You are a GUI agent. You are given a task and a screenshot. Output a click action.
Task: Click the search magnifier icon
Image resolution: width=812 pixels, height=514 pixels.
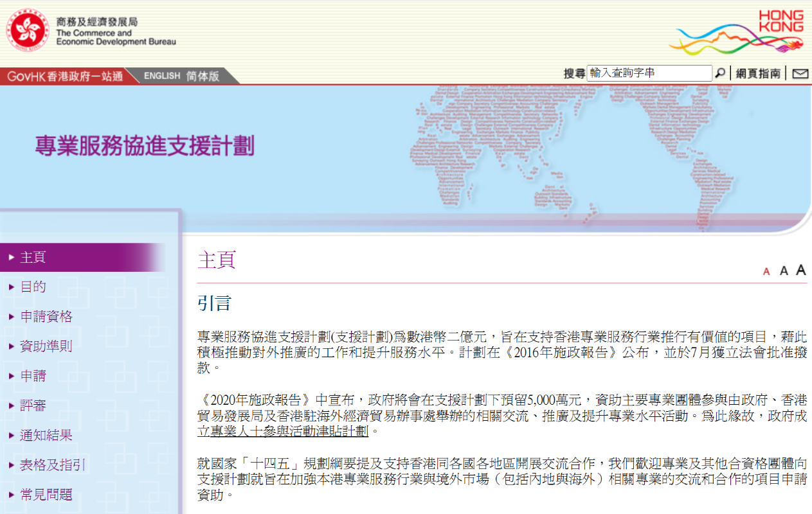[x=720, y=73]
